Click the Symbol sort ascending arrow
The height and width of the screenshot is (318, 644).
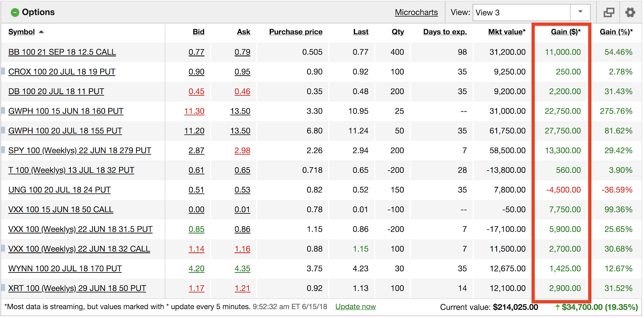[x=41, y=32]
